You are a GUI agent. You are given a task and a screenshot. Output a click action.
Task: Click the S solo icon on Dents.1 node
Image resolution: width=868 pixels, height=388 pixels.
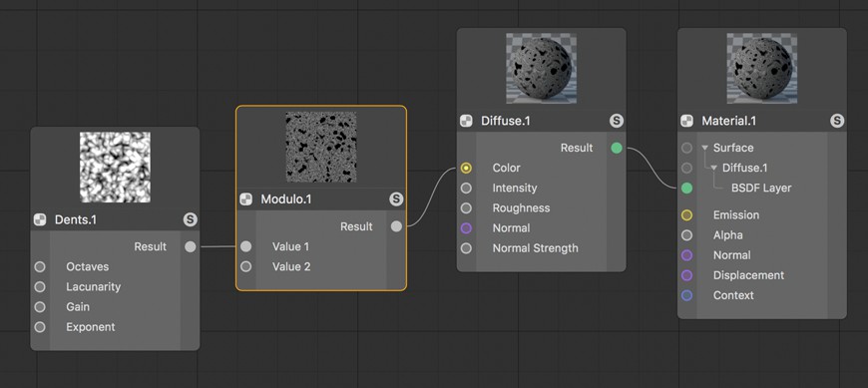tap(190, 219)
